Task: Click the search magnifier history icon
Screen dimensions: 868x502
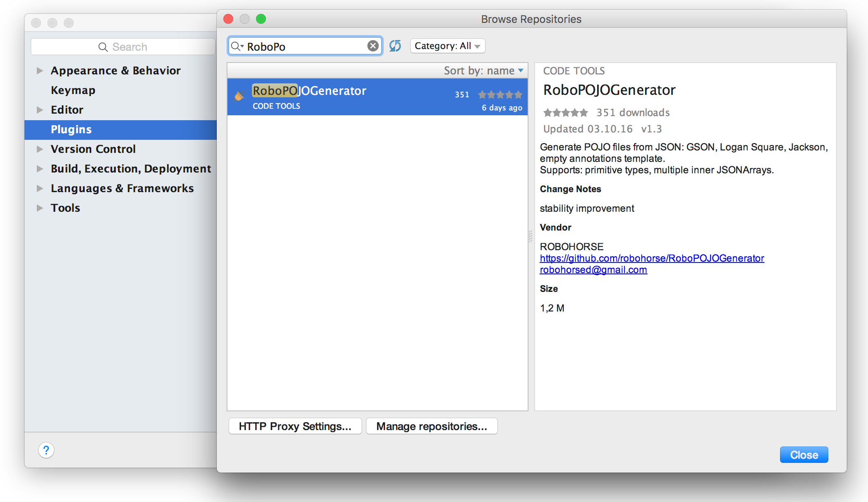Action: (x=237, y=46)
